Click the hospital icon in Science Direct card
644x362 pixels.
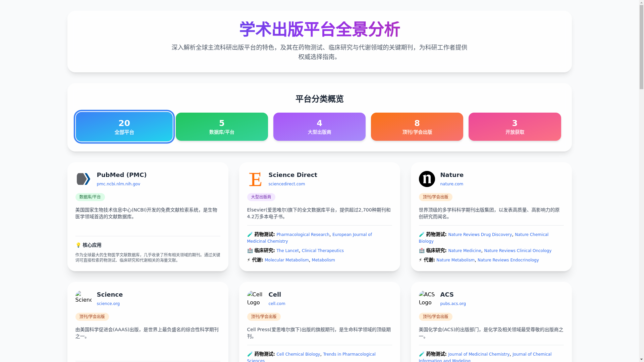tap(250, 251)
